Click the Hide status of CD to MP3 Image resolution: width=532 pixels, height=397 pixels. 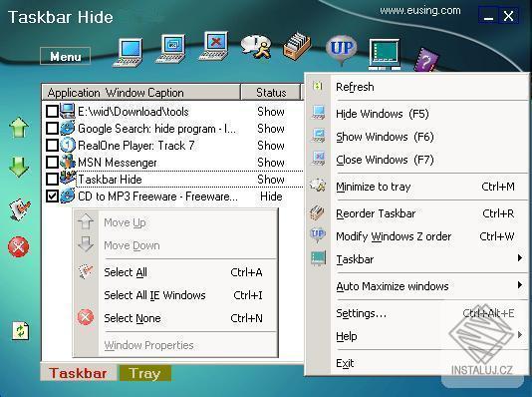[271, 197]
